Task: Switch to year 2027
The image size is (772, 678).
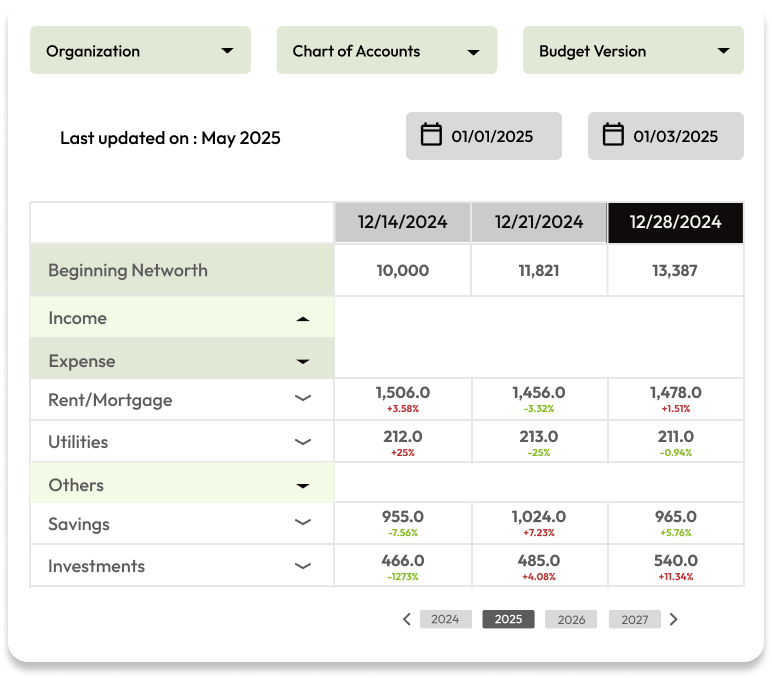Action: [635, 619]
